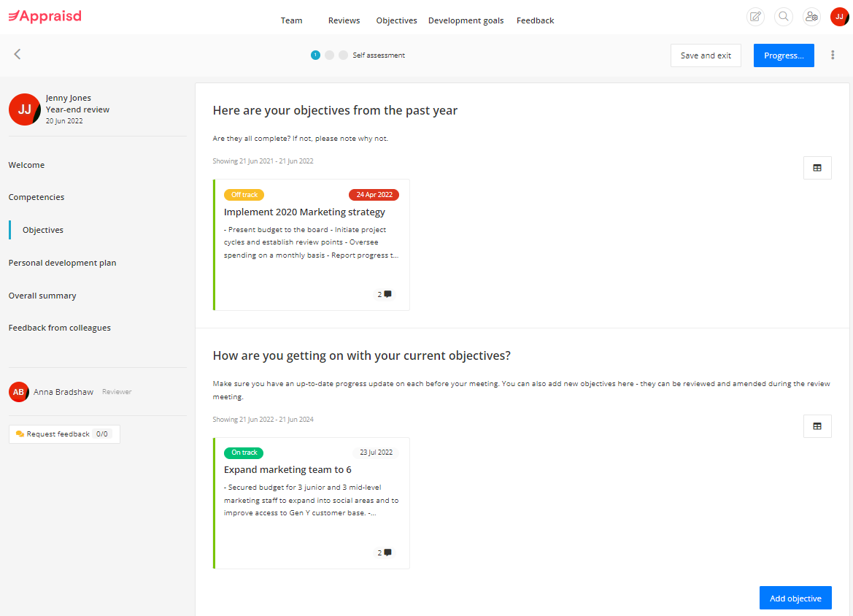
Task: Switch current objectives to table view
Action: coord(817,426)
